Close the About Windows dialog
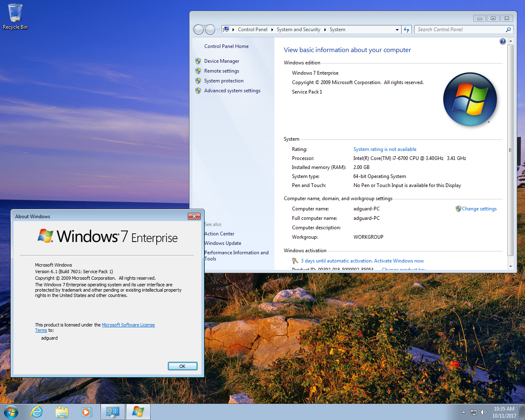Screen dimensions: 525x420 click(x=194, y=216)
